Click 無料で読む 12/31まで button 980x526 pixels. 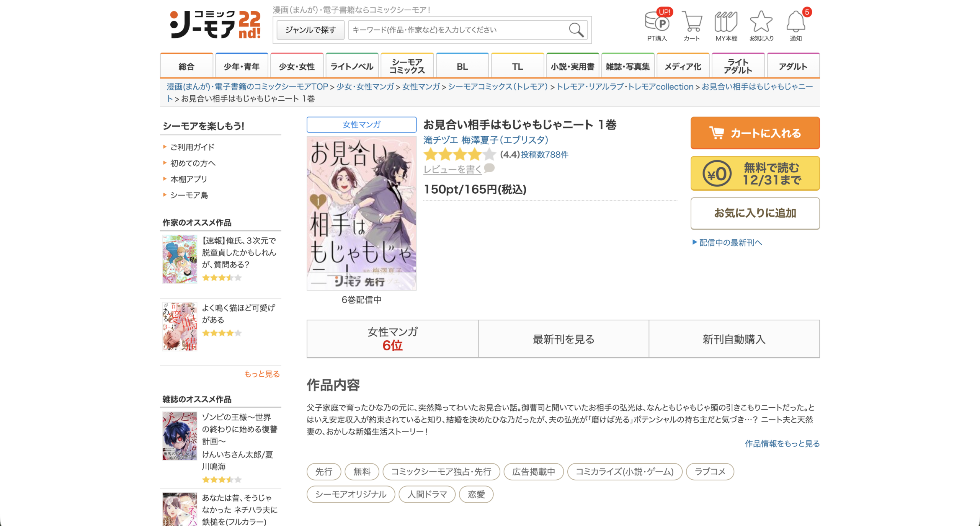click(755, 173)
